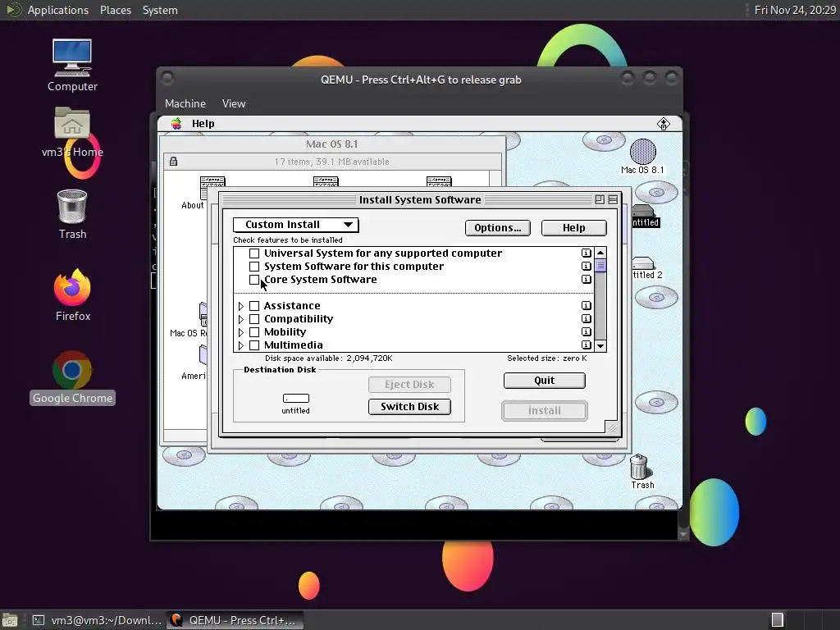Screen dimensions: 840x630
Task: Click the application switcher icon in Mac menu bar
Action: 663,124
